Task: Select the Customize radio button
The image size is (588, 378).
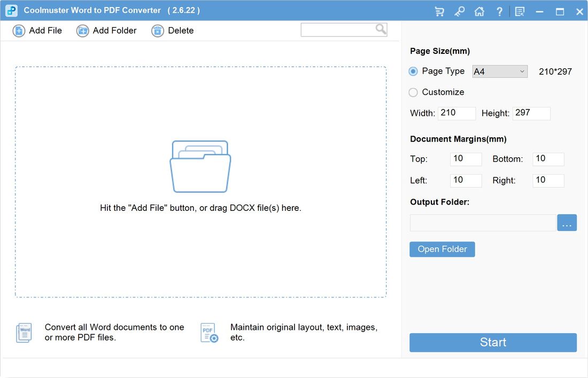Action: point(413,92)
